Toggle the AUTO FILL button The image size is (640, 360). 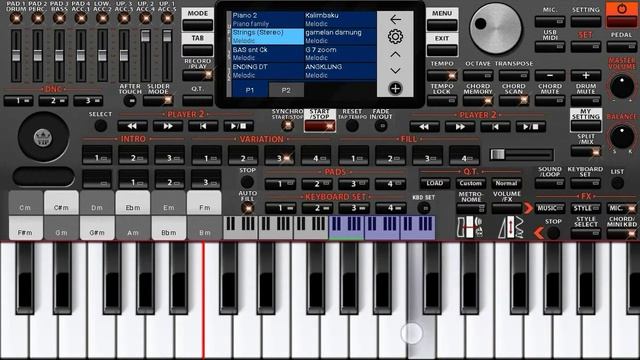[x=247, y=208]
